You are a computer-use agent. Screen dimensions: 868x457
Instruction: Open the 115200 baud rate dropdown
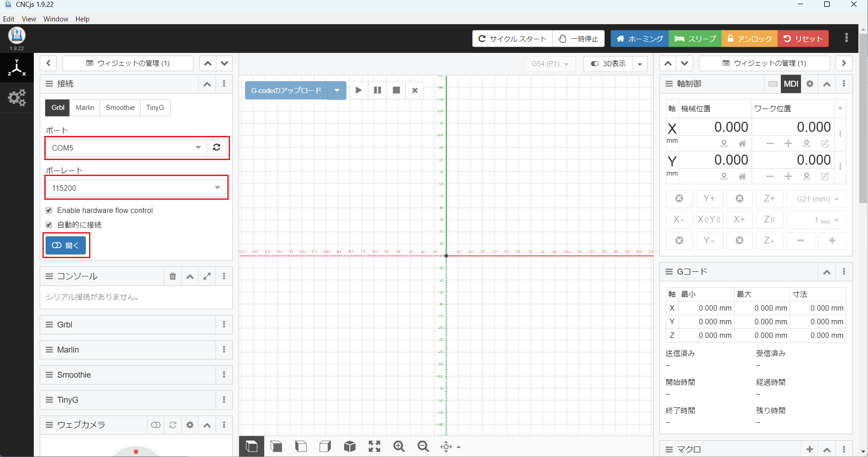click(136, 188)
